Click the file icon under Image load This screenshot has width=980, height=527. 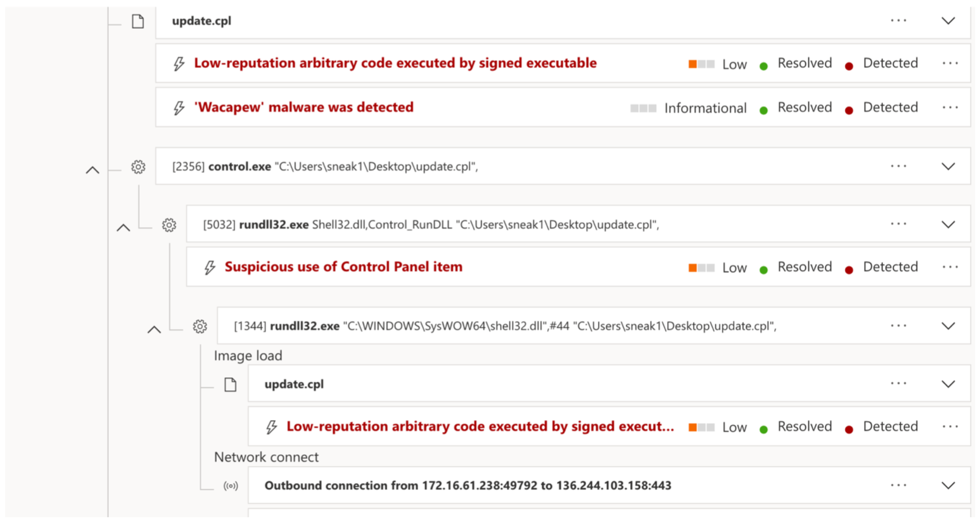click(x=230, y=384)
